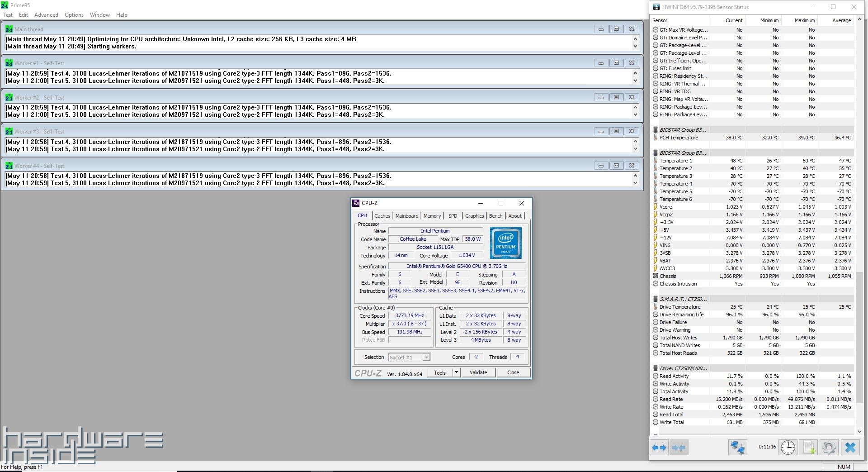Screen dimensions: 868x472
Task: Click the collapse columns arrows icon in HWiNFO
Action: 679,448
